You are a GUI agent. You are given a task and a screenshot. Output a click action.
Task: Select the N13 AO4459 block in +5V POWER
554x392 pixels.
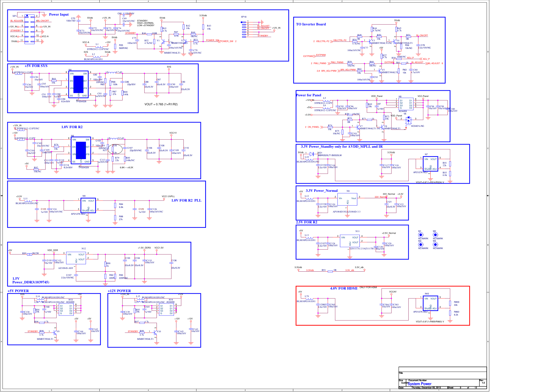66,310
